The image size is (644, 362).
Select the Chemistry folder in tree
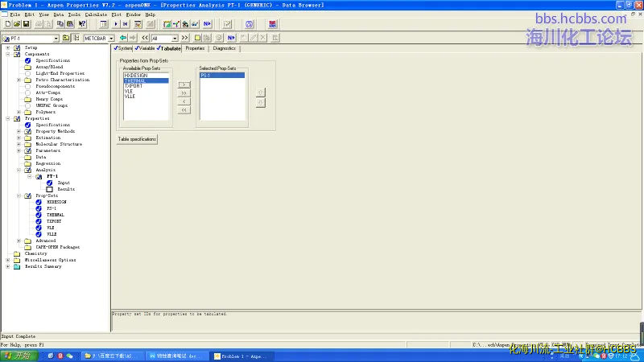click(x=35, y=253)
